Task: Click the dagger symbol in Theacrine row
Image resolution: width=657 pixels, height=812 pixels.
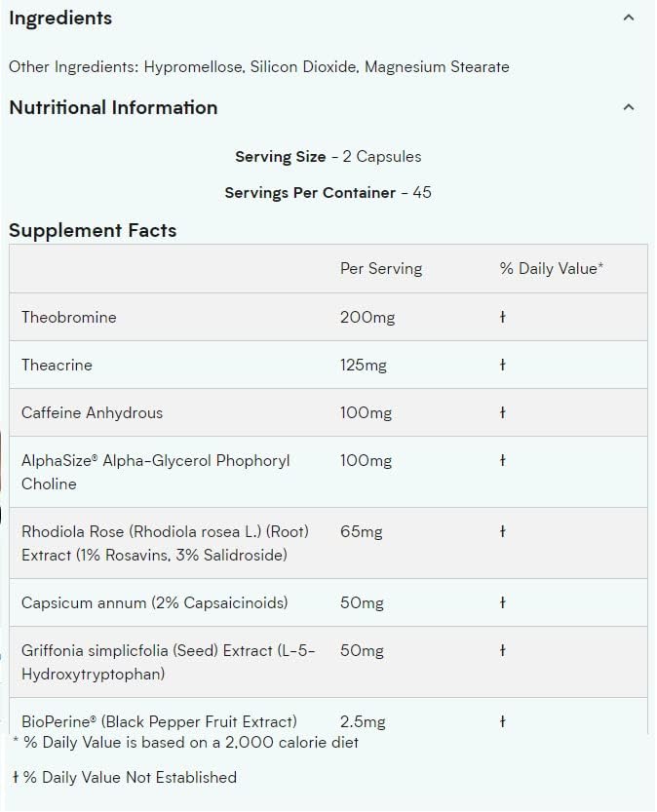Action: point(502,365)
